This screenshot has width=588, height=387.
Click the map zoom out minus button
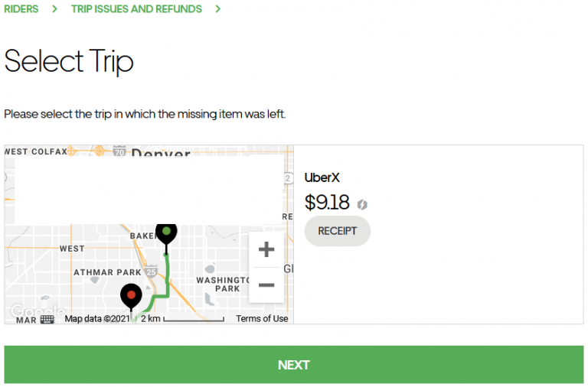(266, 285)
